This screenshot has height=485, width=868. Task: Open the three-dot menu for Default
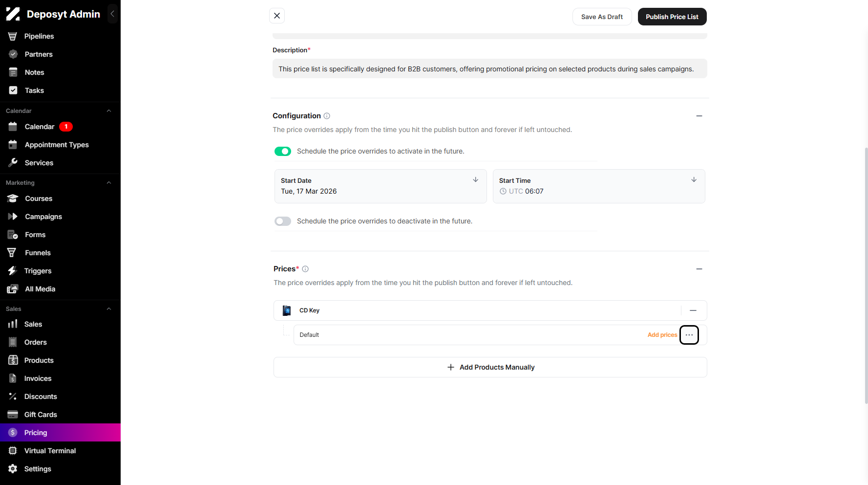(689, 335)
